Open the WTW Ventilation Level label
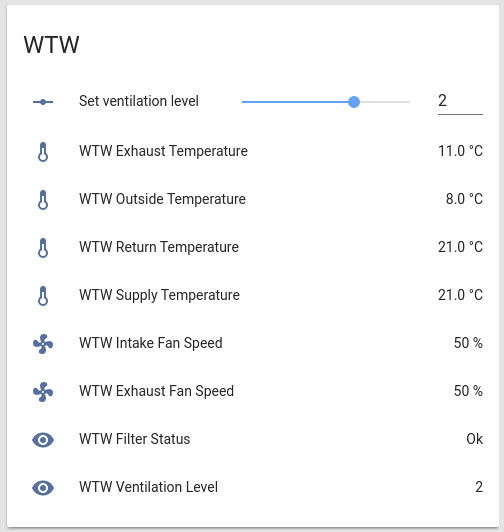Viewport: 504px width, 532px height. 148,487
